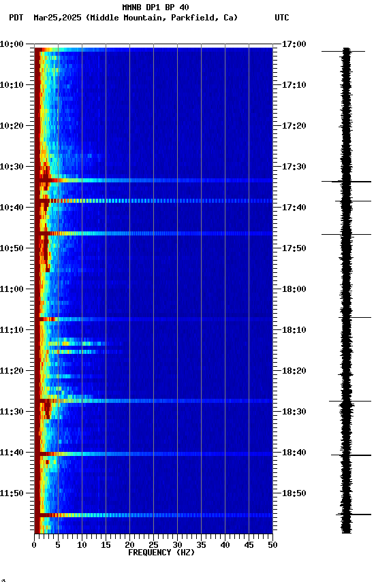This screenshot has height=588, width=376.
Task: Click the broadband event band near 11:07 PDT
Action: (153, 319)
